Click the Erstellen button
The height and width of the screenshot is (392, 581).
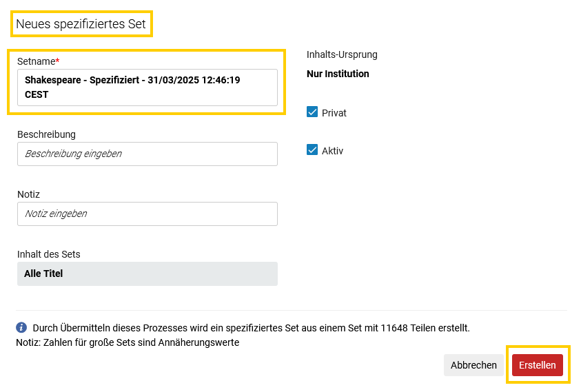tap(538, 365)
